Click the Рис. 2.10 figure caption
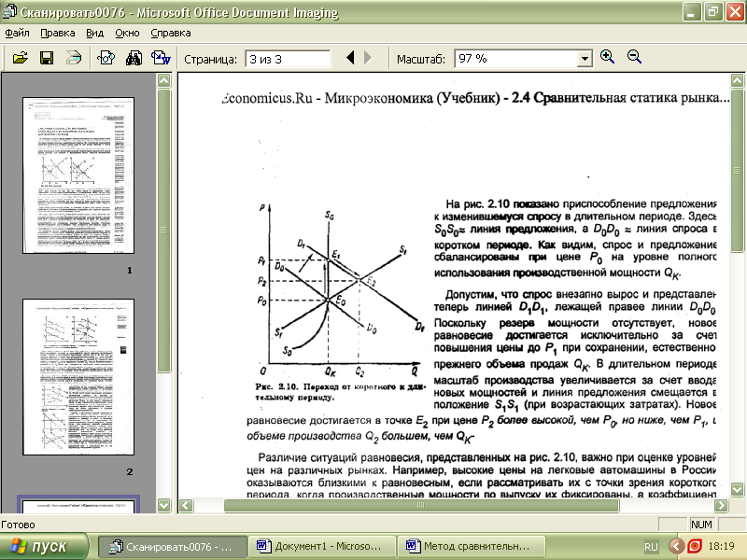 pyautogui.click(x=340, y=392)
